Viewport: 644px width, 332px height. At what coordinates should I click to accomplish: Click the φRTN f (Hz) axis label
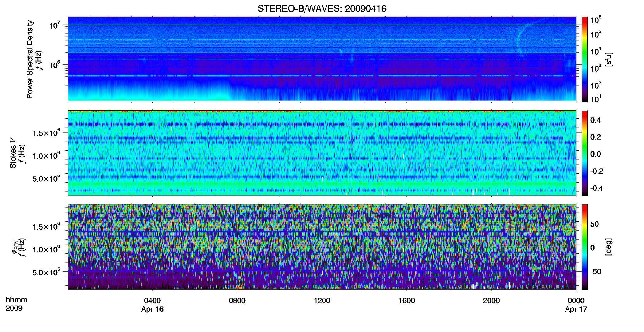18,248
